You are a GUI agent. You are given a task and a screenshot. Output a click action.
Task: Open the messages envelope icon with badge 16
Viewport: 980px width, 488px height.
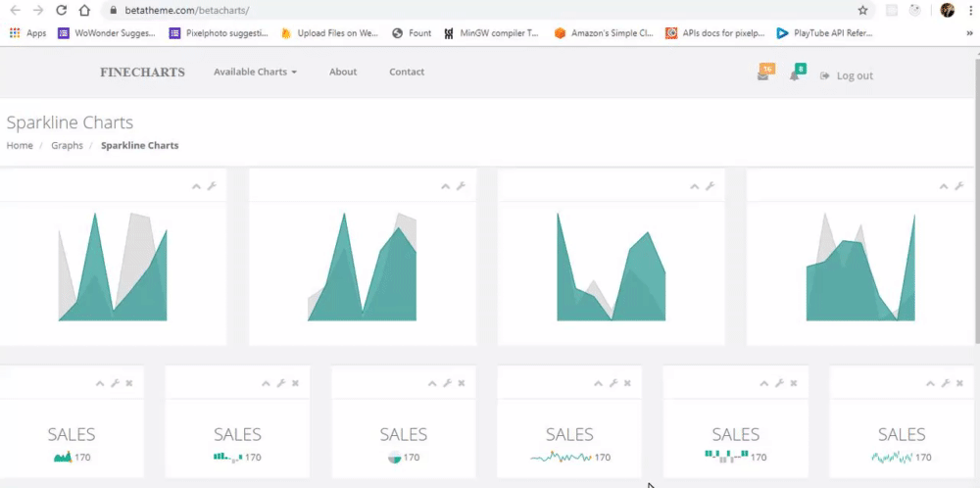tap(763, 75)
